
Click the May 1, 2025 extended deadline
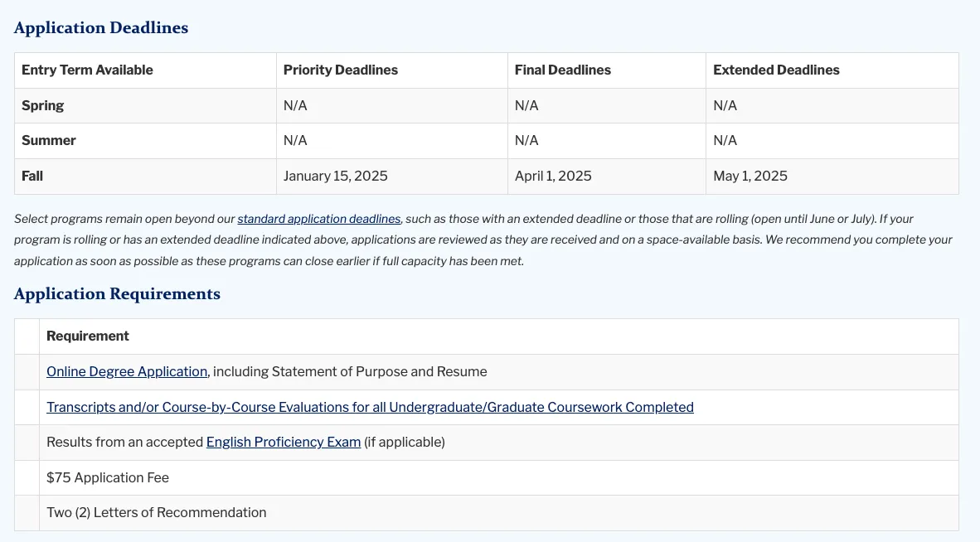tap(750, 177)
